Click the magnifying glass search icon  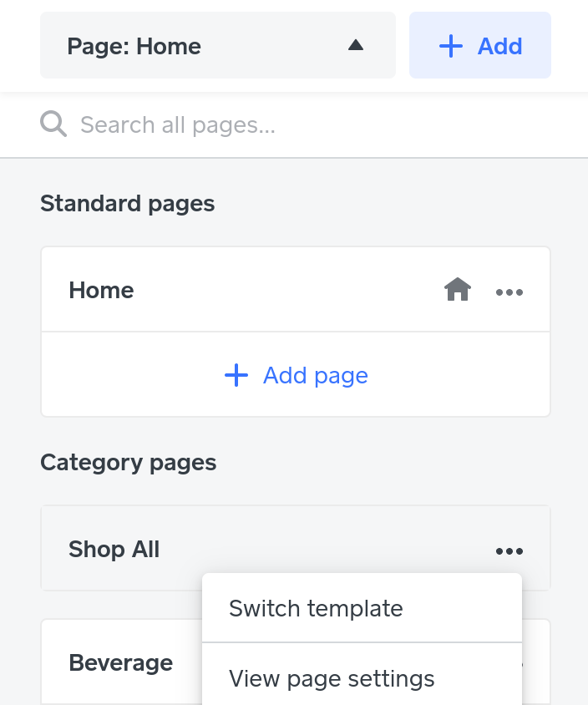(53, 124)
